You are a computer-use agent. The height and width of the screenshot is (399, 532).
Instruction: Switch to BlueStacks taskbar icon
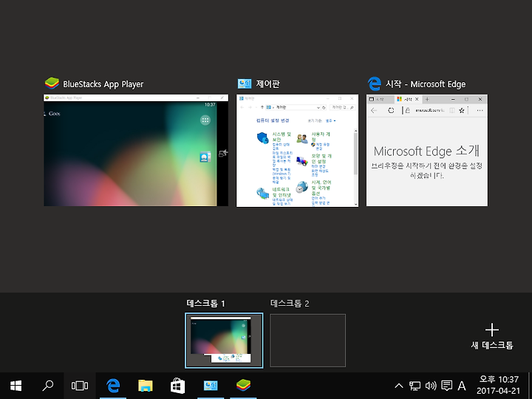[243, 386]
